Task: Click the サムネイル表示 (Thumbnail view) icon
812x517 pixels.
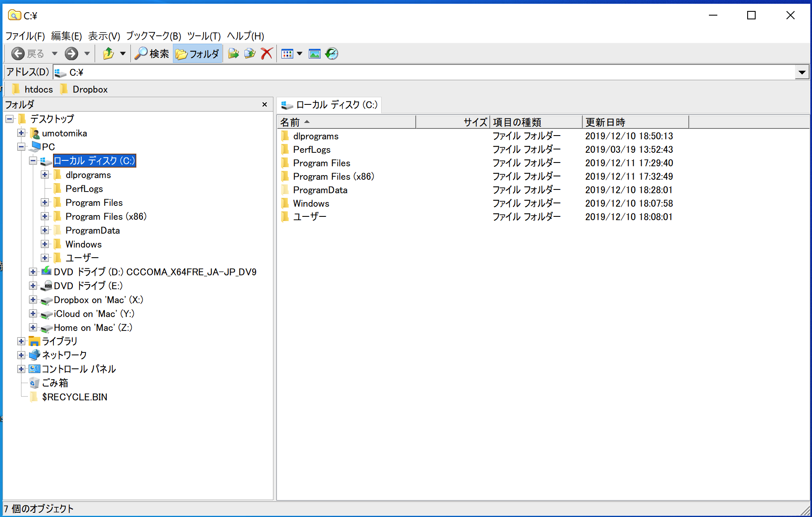Action: point(315,54)
